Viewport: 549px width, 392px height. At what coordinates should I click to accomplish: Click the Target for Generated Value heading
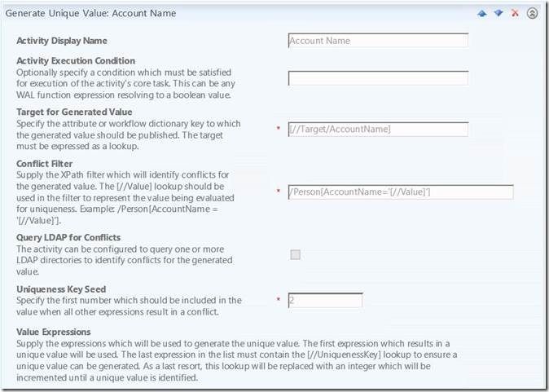(x=74, y=112)
